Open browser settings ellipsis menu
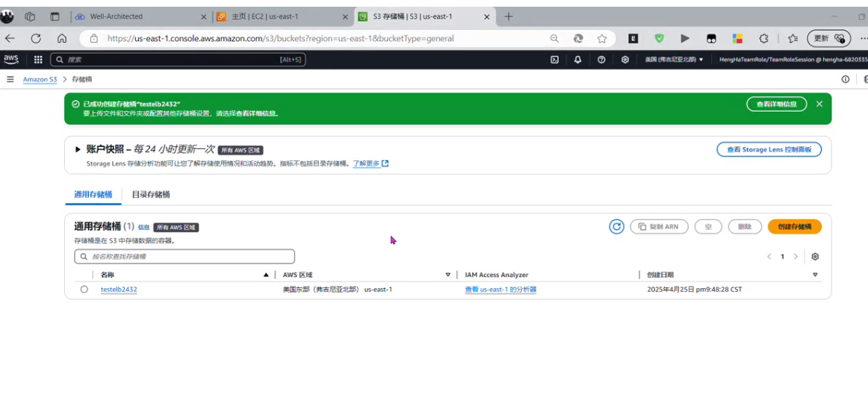The image size is (868, 403). 864,39
